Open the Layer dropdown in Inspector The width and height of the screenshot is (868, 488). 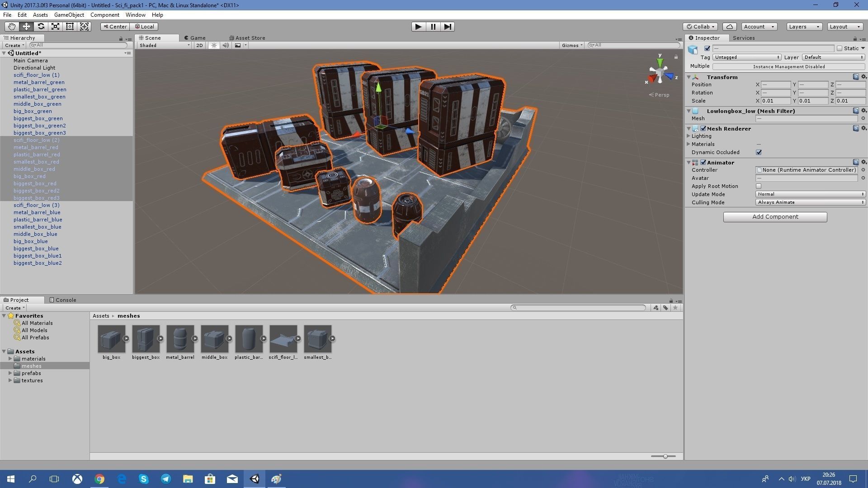(x=834, y=57)
